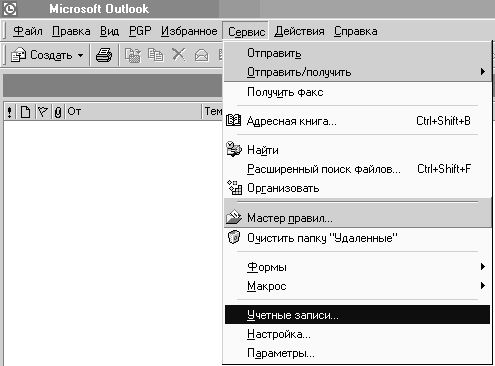Sort by the От column header

pos(133,112)
